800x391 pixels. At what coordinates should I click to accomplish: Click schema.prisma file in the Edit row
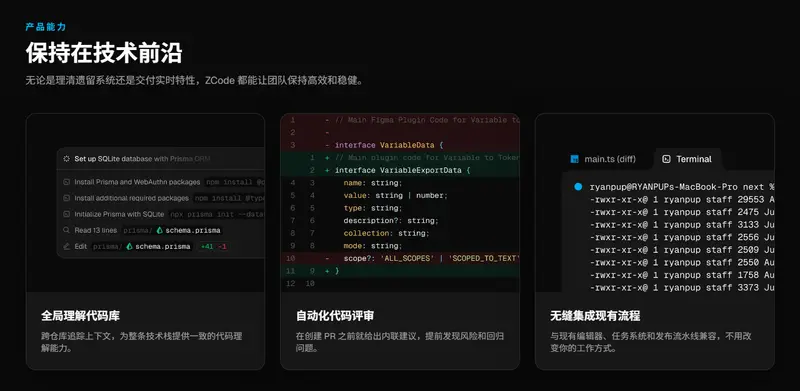[163, 247]
